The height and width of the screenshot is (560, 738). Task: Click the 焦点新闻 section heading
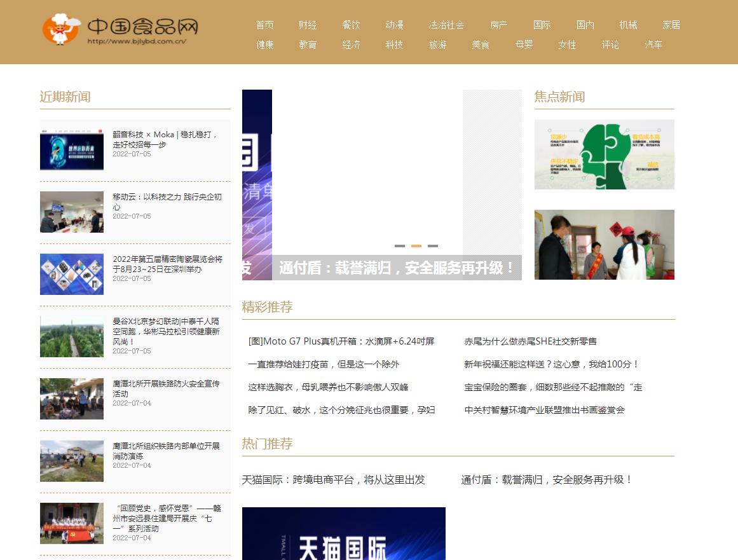click(x=559, y=97)
